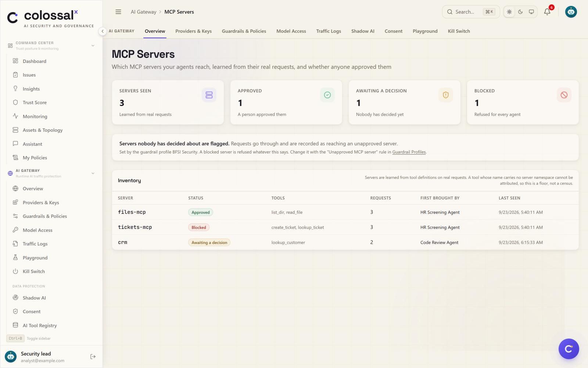Click the Colossal logo
This screenshot has height=368, width=588.
tap(51, 18)
